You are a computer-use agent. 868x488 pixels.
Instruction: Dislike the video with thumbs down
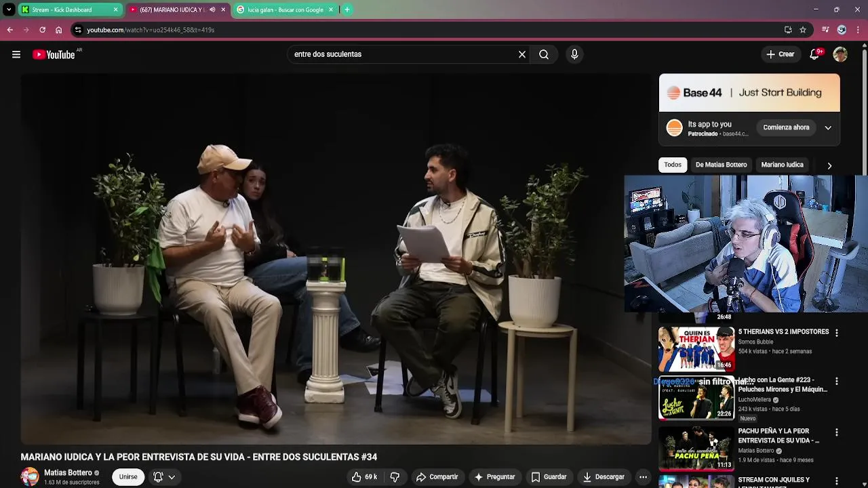(x=395, y=477)
